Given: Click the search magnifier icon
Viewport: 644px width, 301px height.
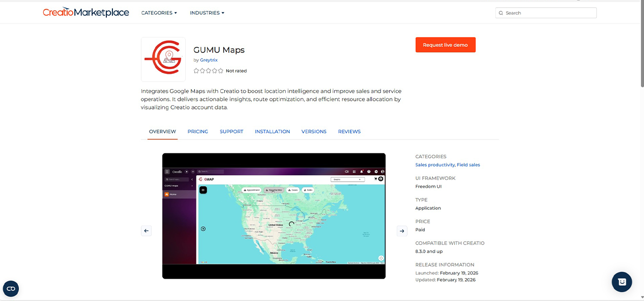Looking at the screenshot, I should (501, 13).
